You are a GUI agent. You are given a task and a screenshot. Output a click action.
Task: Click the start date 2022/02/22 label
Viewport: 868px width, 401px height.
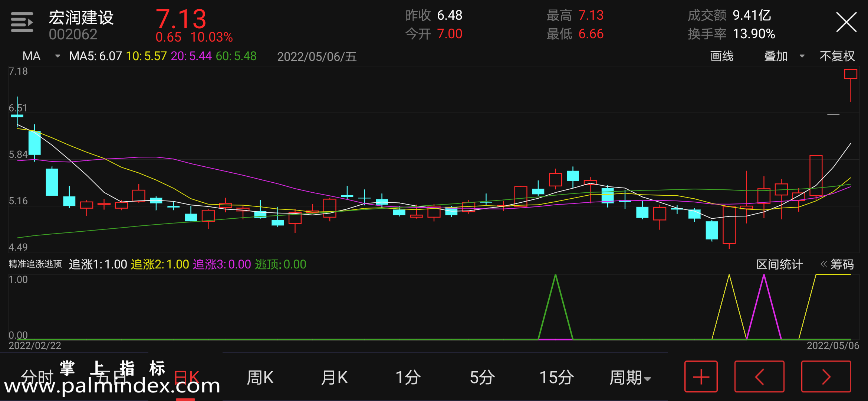35,346
